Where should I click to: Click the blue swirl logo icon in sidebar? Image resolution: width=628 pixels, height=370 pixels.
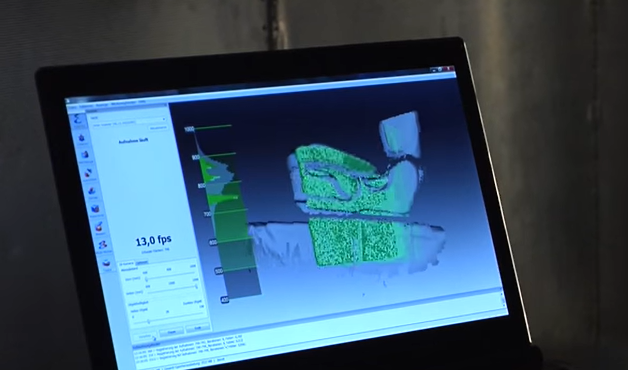pos(78,120)
